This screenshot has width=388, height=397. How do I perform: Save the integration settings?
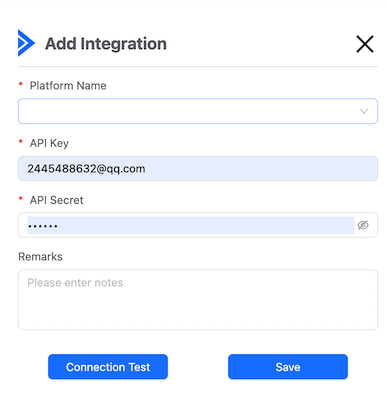(288, 367)
